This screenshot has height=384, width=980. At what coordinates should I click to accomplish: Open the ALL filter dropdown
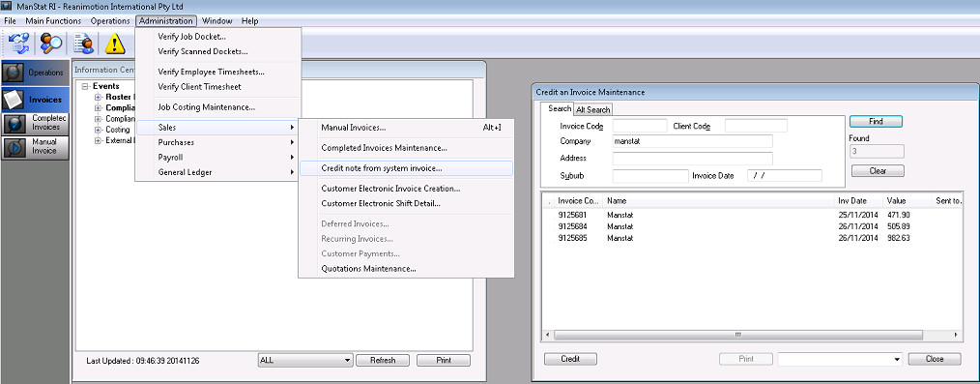click(305, 360)
